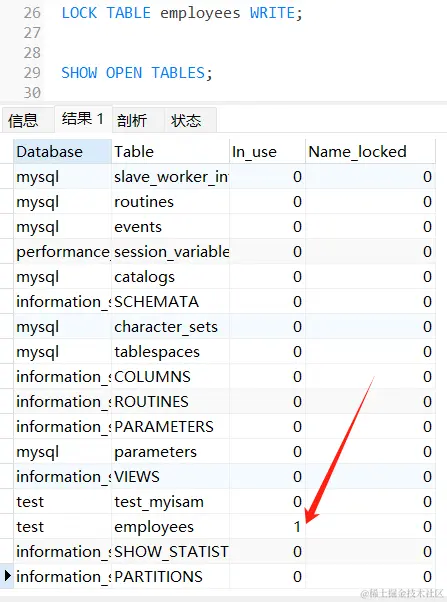The height and width of the screenshot is (602, 447).
Task: Select the SHOW_STATIST table cell
Action: pyautogui.click(x=171, y=551)
